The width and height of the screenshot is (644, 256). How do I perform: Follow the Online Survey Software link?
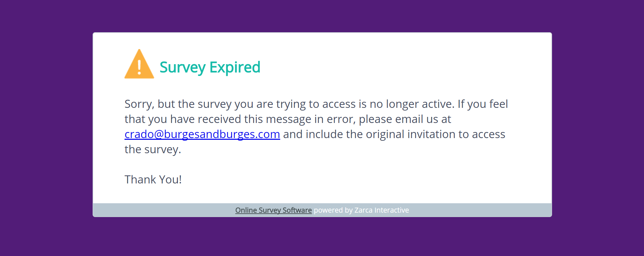click(x=273, y=210)
